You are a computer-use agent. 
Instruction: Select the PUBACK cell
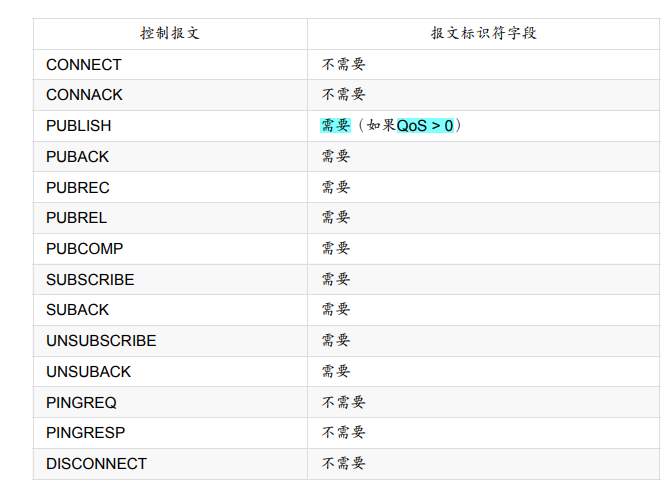point(78,157)
